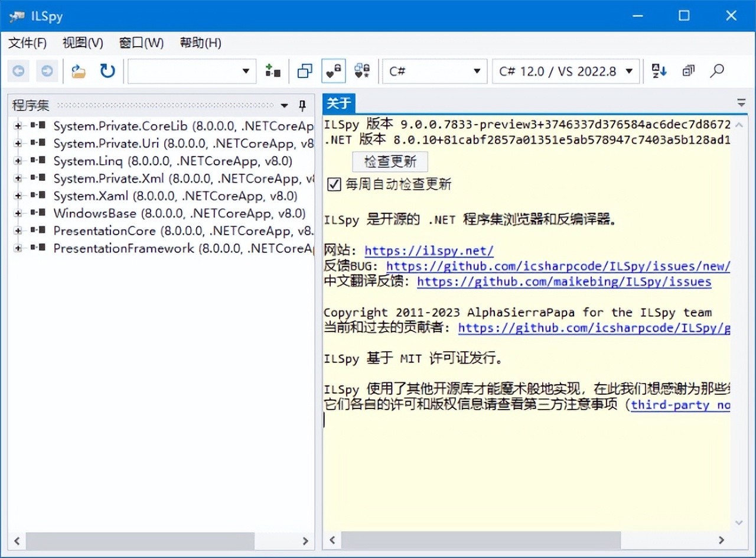
Task: Open the 视图(V) menu
Action: point(82,43)
